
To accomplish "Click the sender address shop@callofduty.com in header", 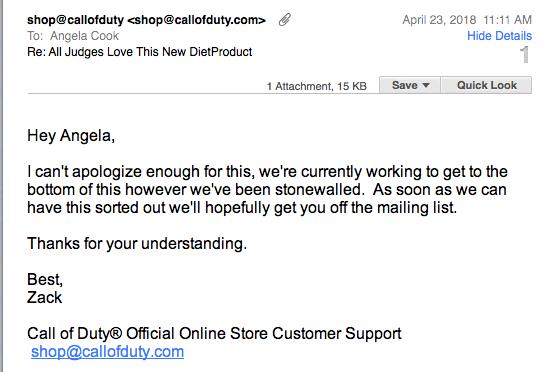I will [196, 20].
